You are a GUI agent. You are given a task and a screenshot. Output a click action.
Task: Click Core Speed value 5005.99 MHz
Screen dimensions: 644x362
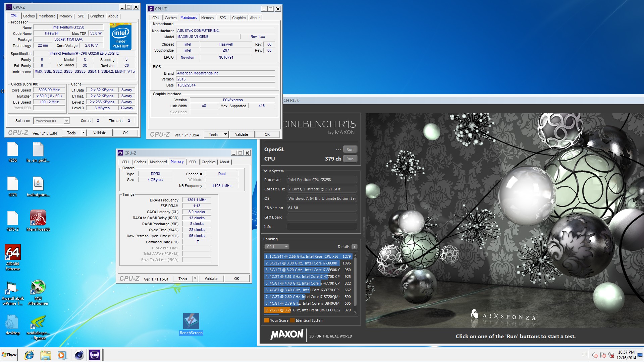[x=49, y=90]
